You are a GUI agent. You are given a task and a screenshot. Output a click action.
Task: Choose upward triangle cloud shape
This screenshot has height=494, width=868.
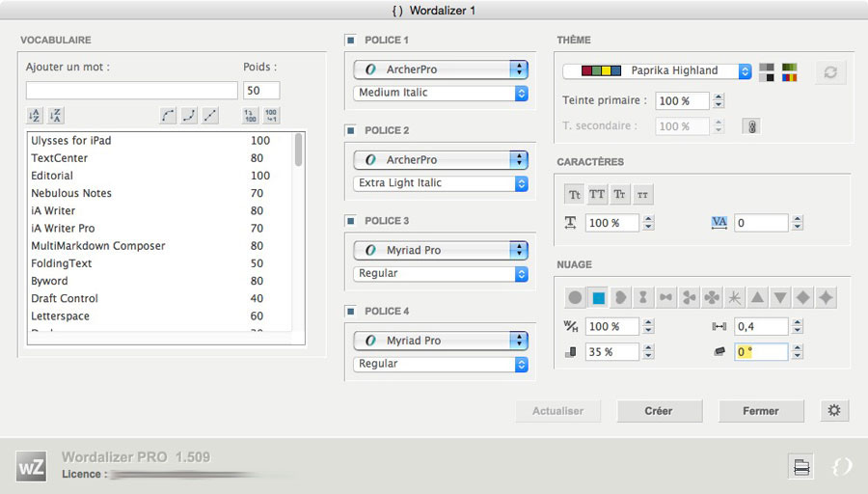757,297
